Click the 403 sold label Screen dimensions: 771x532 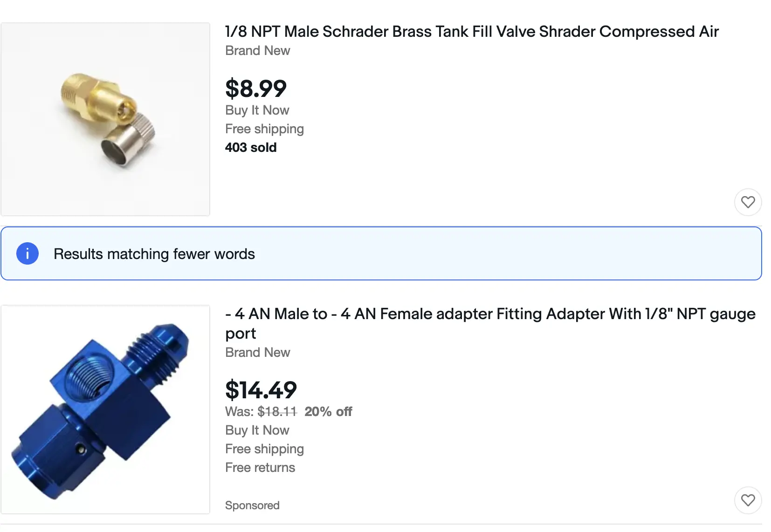[x=251, y=147]
